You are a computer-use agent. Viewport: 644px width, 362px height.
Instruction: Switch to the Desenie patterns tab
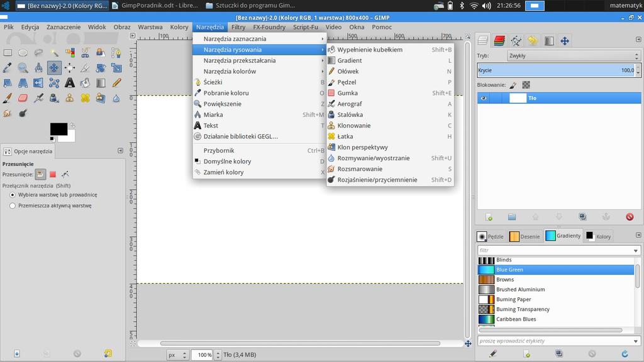(x=525, y=236)
